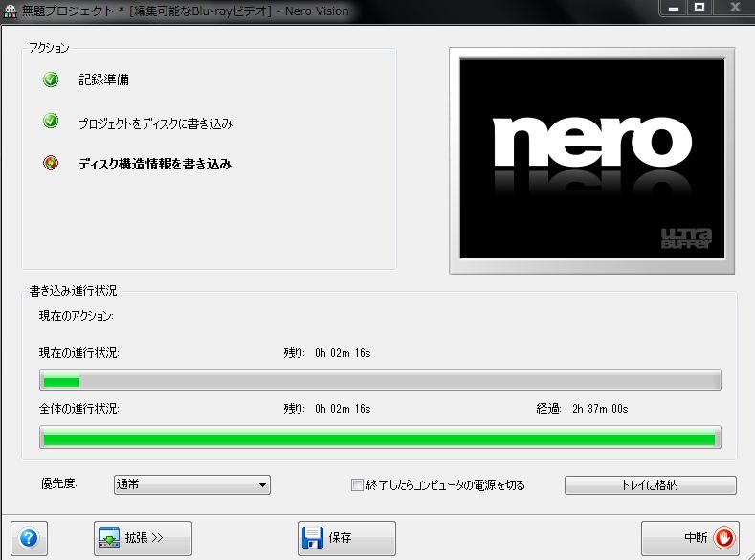
Task: Close the Nero Vision window
Action: coord(735,8)
